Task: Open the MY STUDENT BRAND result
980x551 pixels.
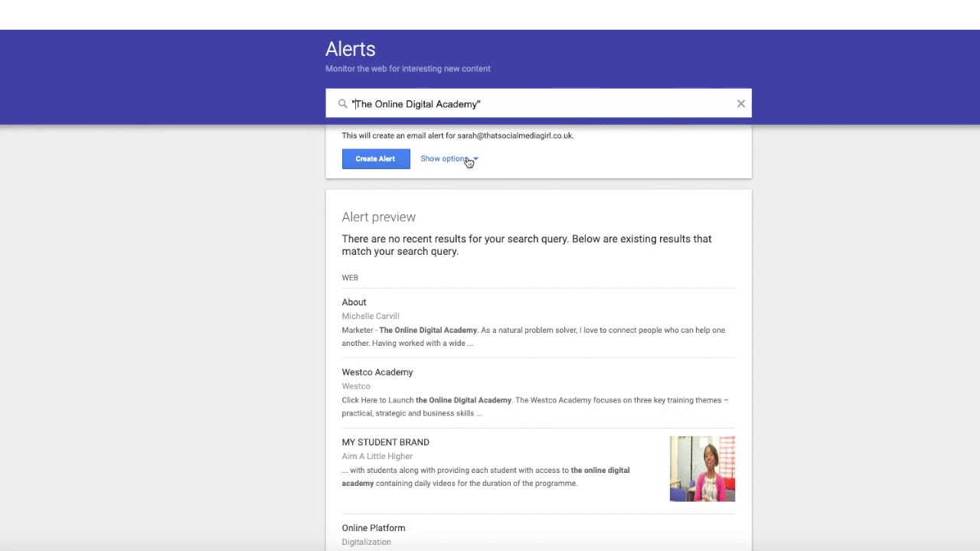Action: click(385, 442)
